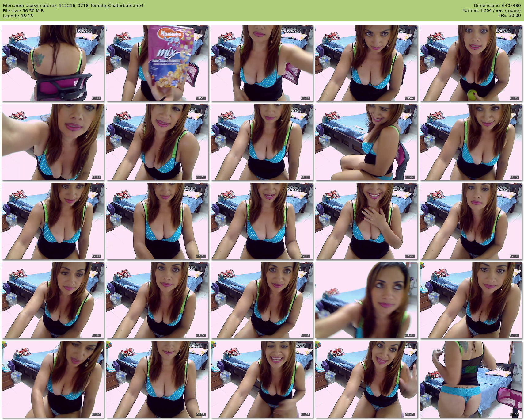Click the Filename text in the header
The width and height of the screenshot is (524, 420).
73,6
